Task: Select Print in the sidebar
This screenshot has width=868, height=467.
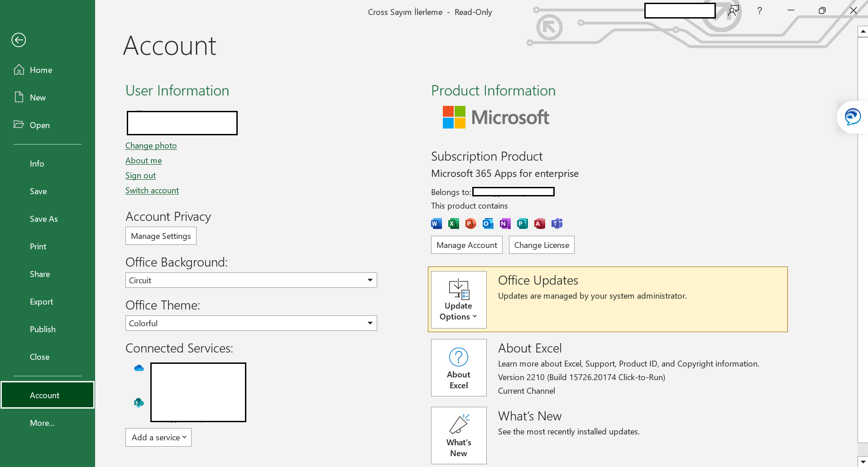Action: click(x=48, y=247)
